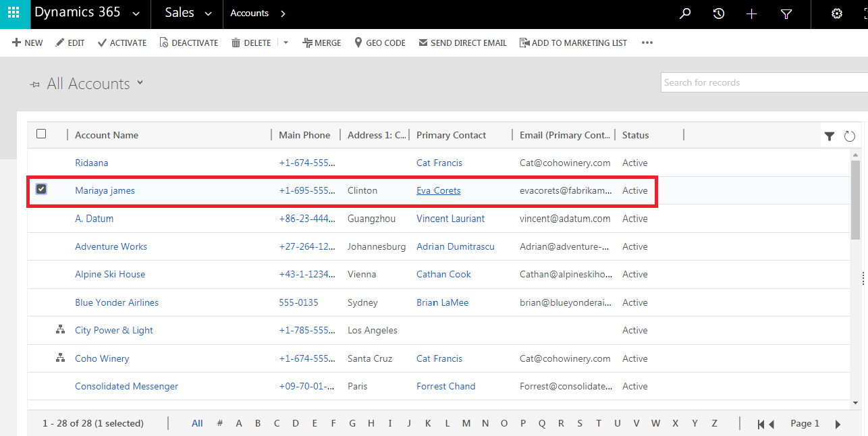Sort by Status column header
868x436 pixels.
635,135
